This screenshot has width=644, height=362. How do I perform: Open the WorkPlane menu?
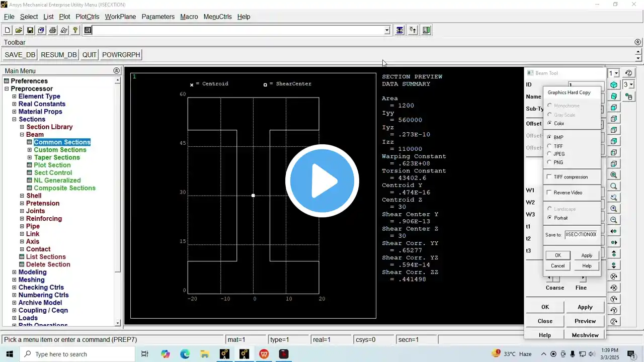point(120,17)
